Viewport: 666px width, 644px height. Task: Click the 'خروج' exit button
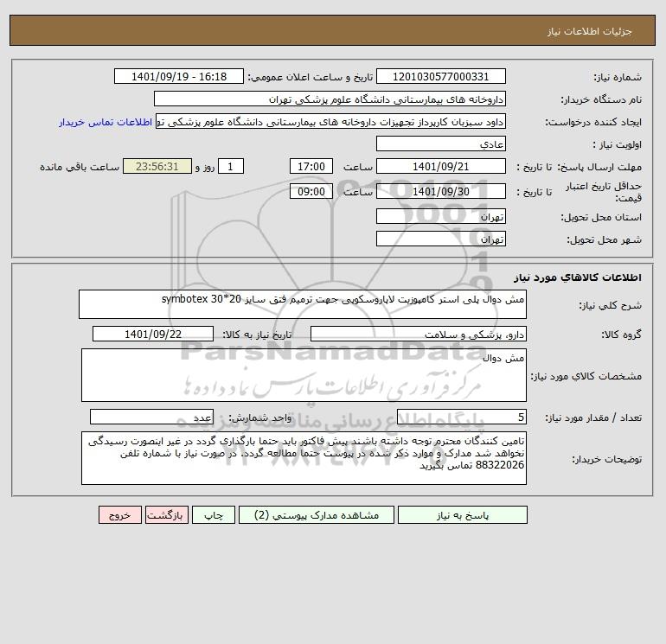point(119,515)
